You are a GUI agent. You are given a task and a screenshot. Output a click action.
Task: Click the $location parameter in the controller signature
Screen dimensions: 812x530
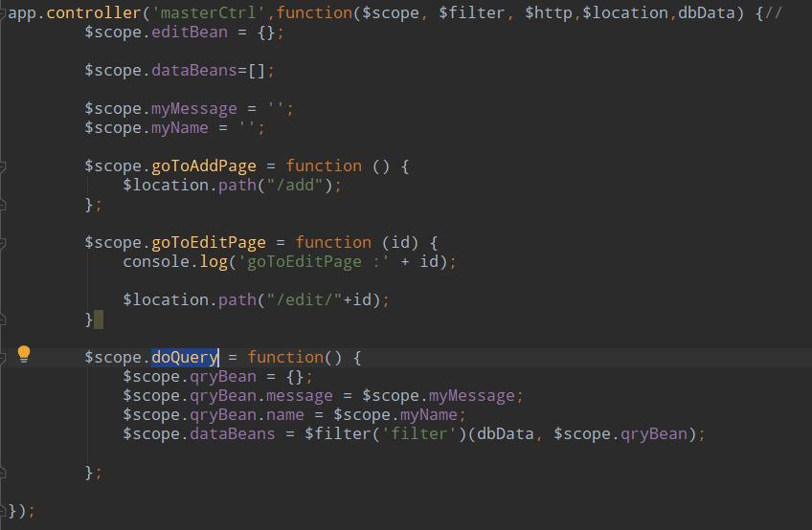coord(625,13)
